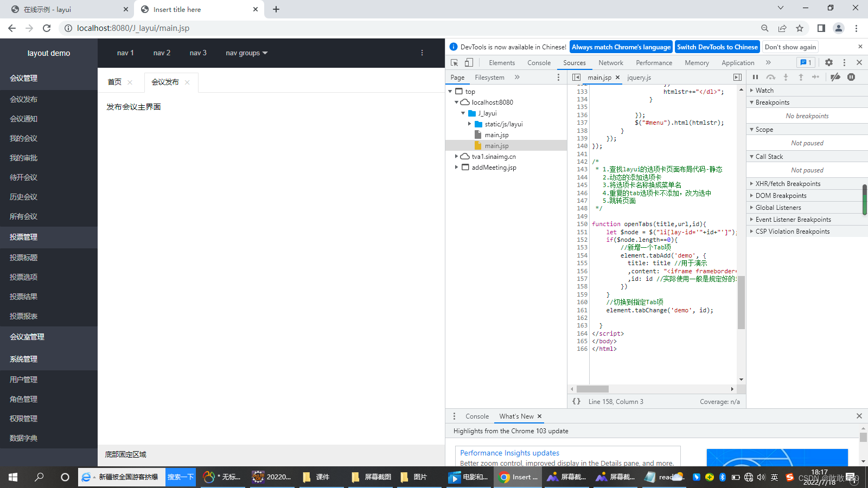Click Switch DevTools to Chinese button
Screen dimensions: 868x488
pyautogui.click(x=717, y=47)
